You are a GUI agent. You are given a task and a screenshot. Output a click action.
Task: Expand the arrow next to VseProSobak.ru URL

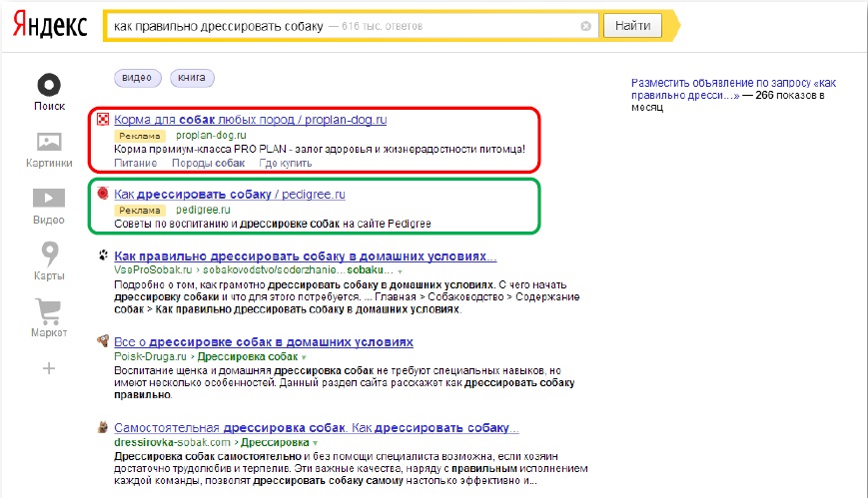tap(400, 270)
